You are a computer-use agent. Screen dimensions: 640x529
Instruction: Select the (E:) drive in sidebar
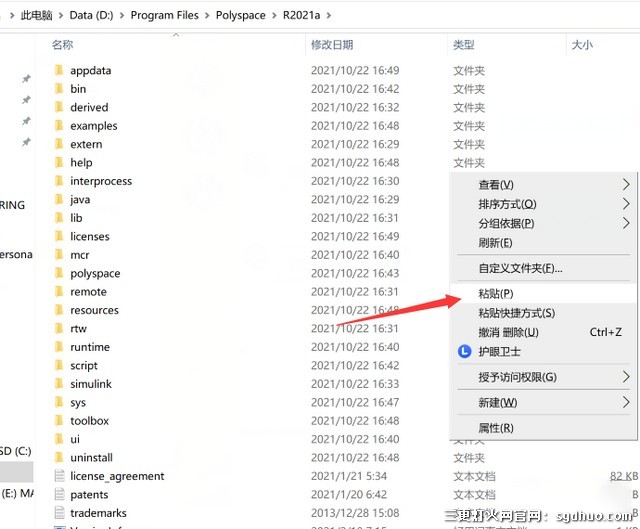(x=17, y=493)
